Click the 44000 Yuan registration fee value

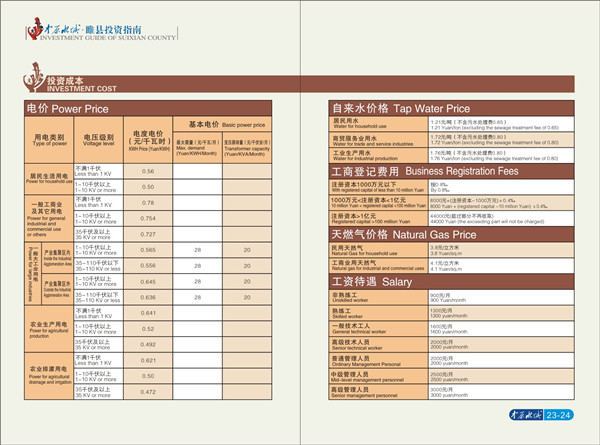[501, 218]
